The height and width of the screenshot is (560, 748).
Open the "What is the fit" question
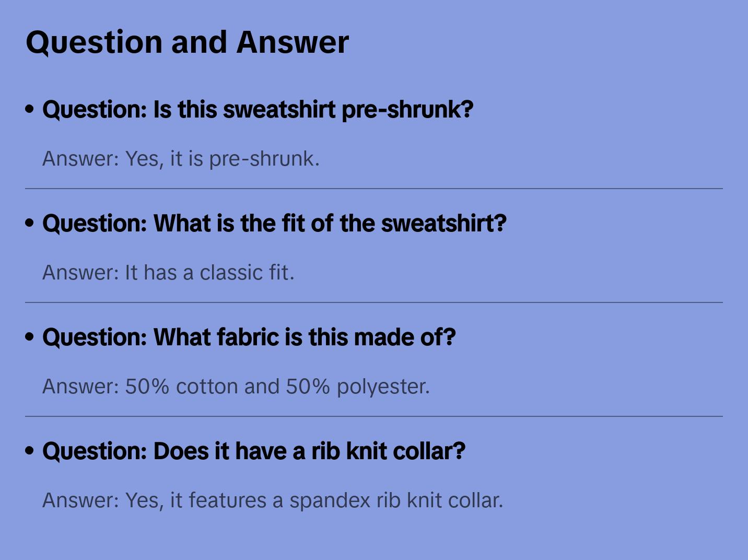click(x=274, y=224)
